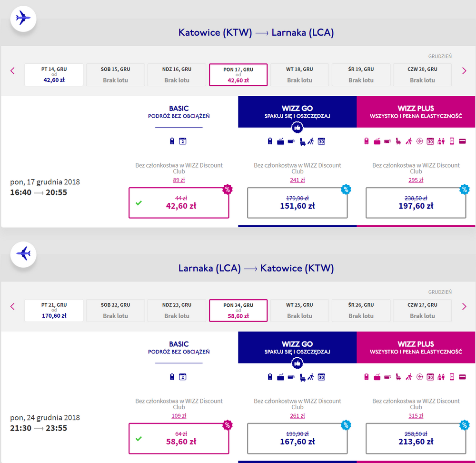Click the outbound WIZZ PLUS pink carry-on bag icon
Image resolution: width=476 pixels, height=463 pixels.
point(367,141)
